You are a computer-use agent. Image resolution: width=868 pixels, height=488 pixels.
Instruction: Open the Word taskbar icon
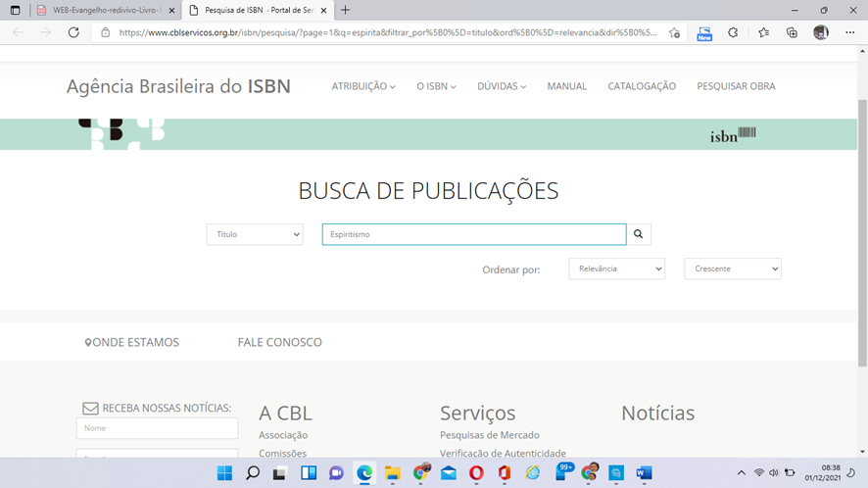coord(644,473)
